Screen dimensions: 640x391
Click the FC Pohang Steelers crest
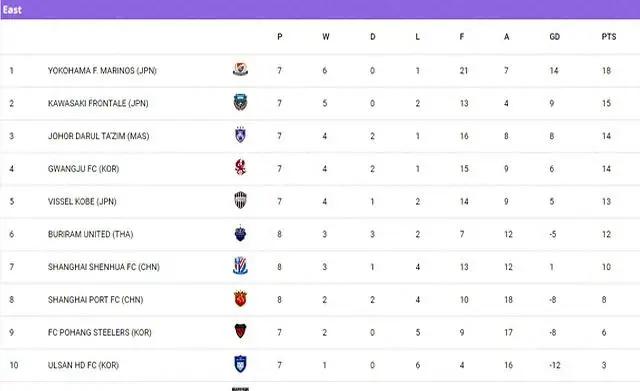pyautogui.click(x=240, y=331)
